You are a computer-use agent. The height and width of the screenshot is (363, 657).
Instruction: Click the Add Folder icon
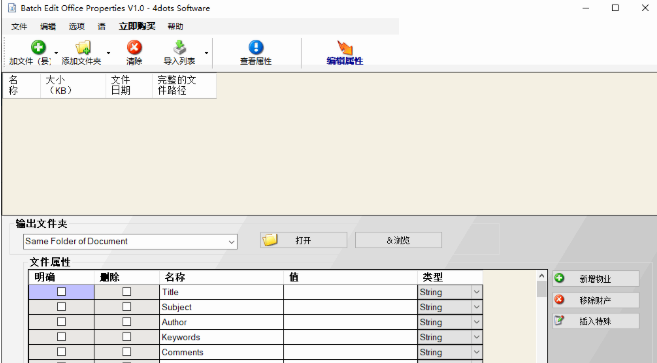click(83, 47)
